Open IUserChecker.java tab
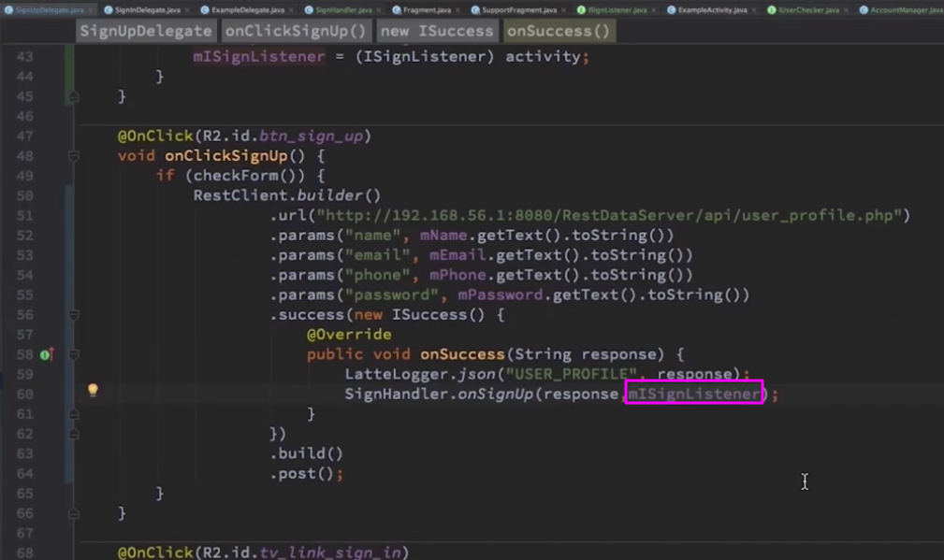Viewport: 944px width, 560px height. [808, 9]
